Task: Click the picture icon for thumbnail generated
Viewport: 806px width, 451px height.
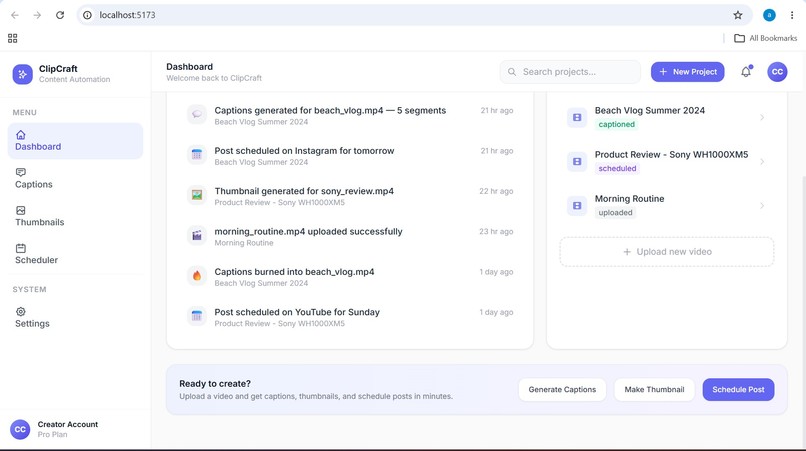Action: click(197, 195)
